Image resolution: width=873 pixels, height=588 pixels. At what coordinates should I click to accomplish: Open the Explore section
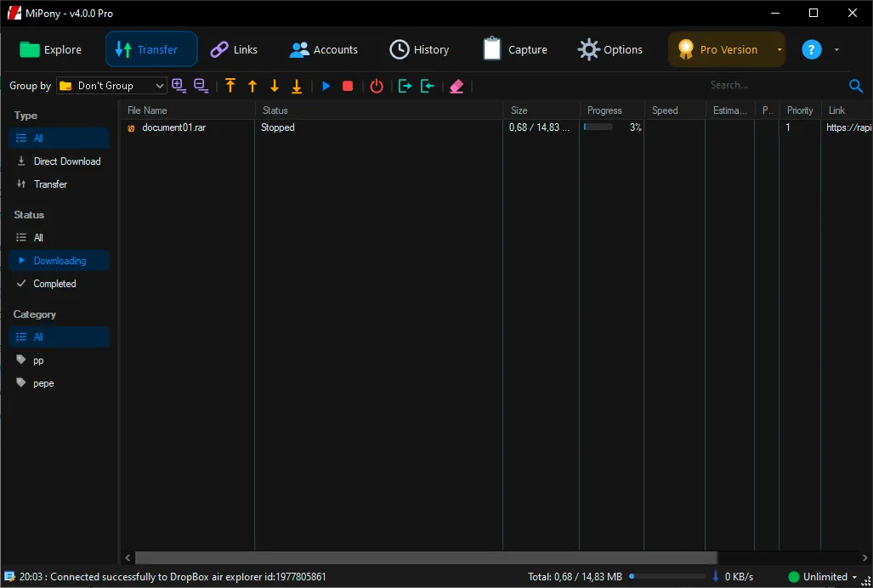pyautogui.click(x=50, y=49)
